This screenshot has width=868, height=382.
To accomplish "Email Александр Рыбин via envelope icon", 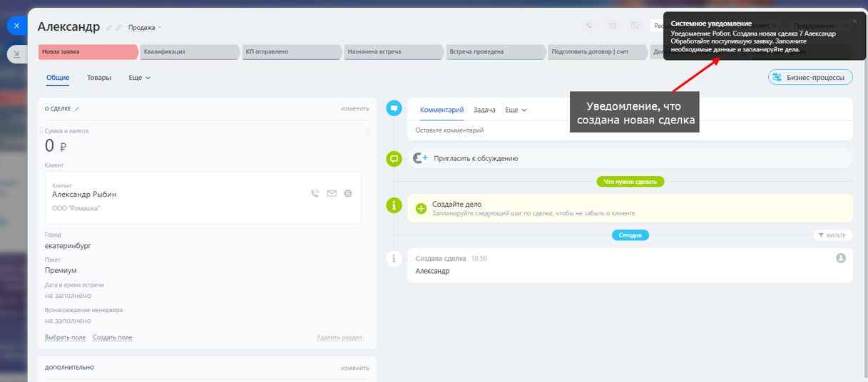I will pos(332,193).
